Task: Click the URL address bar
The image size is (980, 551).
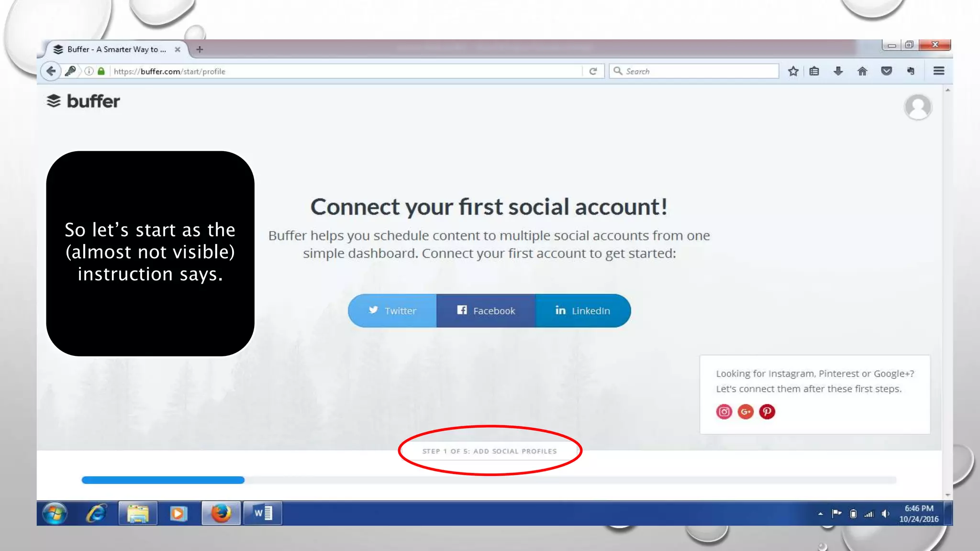Action: pos(346,71)
